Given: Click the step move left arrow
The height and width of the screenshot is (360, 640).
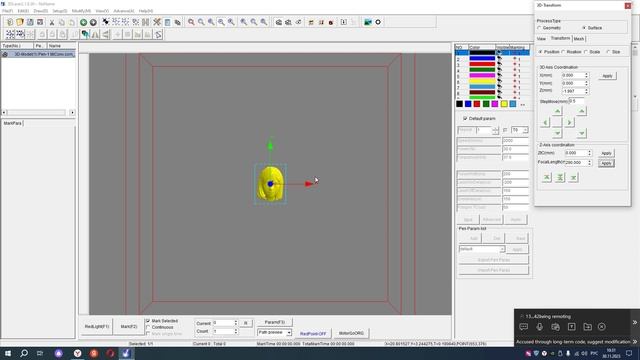Looking at the screenshot, I should 546,122.
